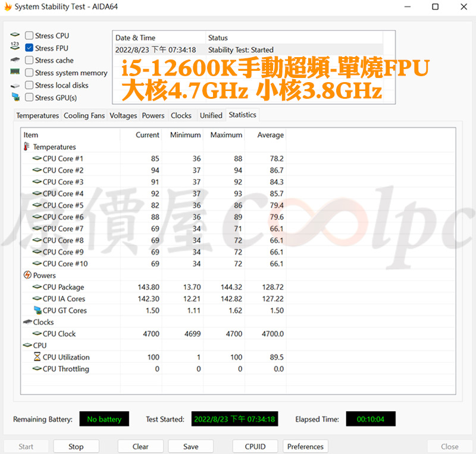Viewport: 476px width, 454px height.
Task: Switch to the Temperatures tab
Action: click(x=37, y=115)
